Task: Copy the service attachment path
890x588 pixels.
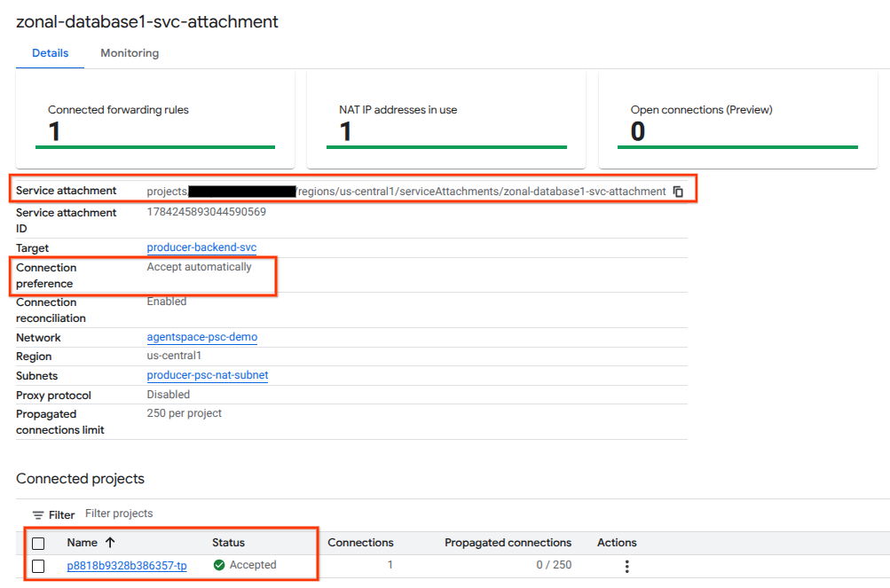Action: coord(678,192)
